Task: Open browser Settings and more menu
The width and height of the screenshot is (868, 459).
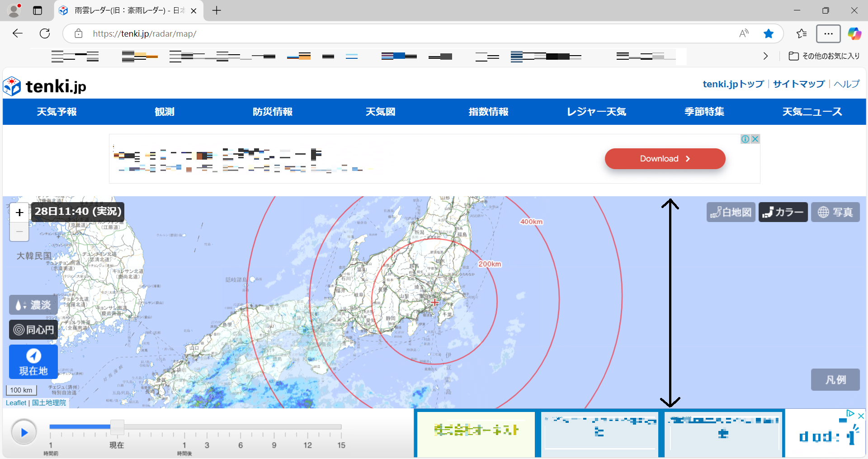Action: point(828,33)
